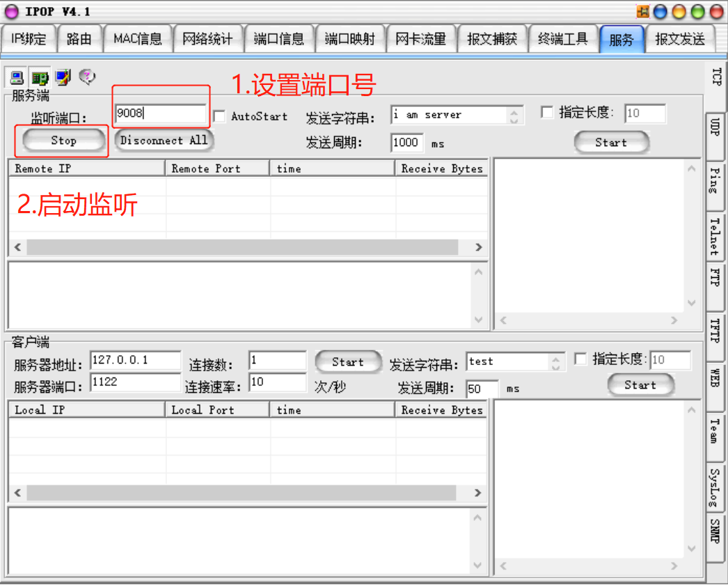The width and height of the screenshot is (728, 585).
Task: Click the green orb button in title bar
Action: pos(698,12)
